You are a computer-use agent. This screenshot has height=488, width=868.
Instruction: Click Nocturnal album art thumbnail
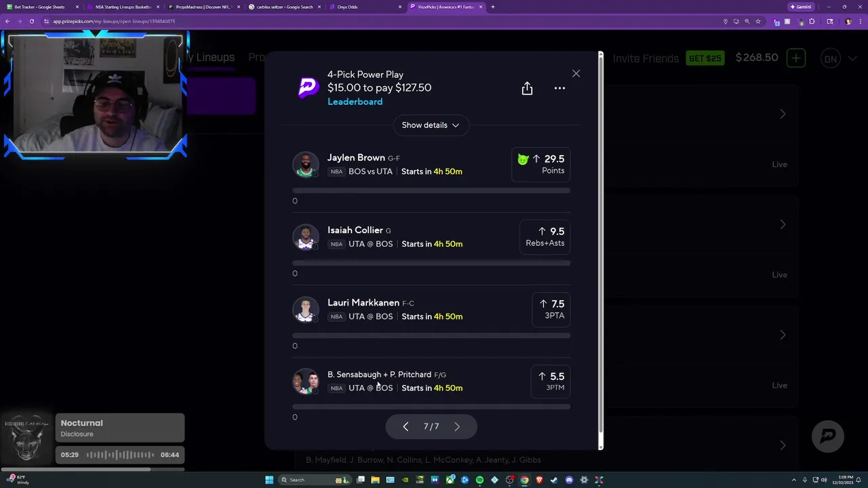pyautogui.click(x=26, y=439)
